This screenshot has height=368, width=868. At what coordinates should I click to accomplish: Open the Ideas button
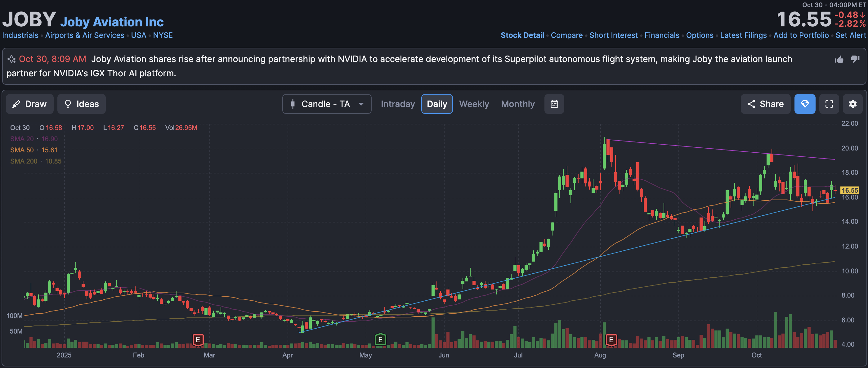[x=82, y=104]
